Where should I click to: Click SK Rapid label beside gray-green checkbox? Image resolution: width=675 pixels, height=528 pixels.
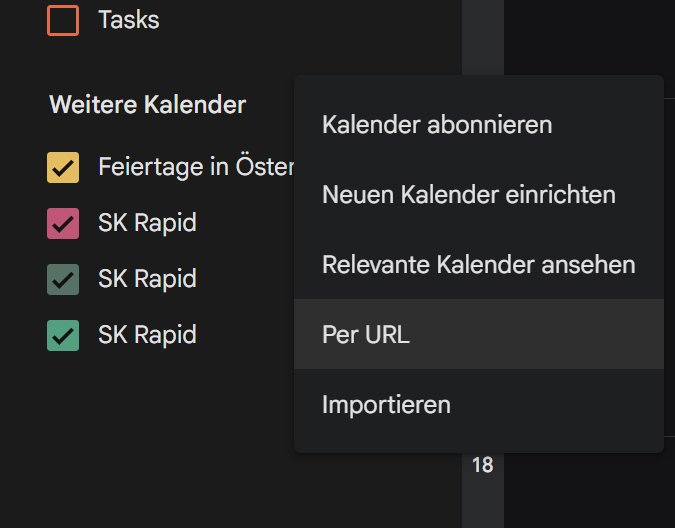click(x=147, y=278)
